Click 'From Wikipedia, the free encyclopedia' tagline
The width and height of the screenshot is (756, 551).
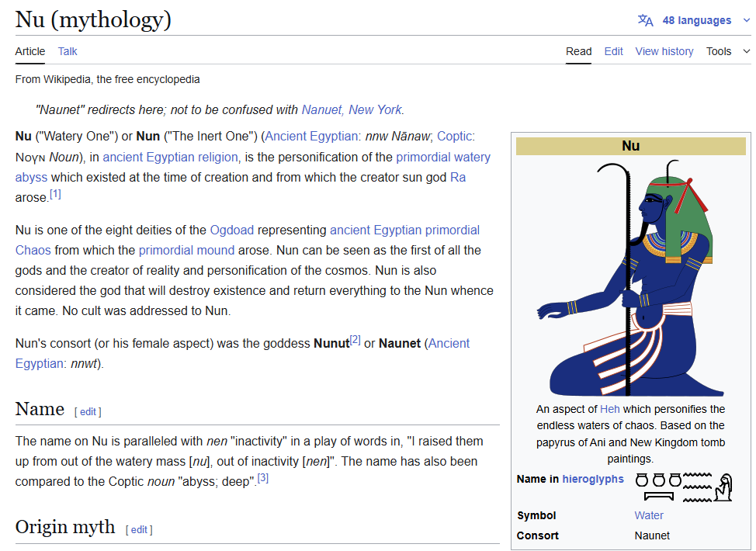(108, 79)
